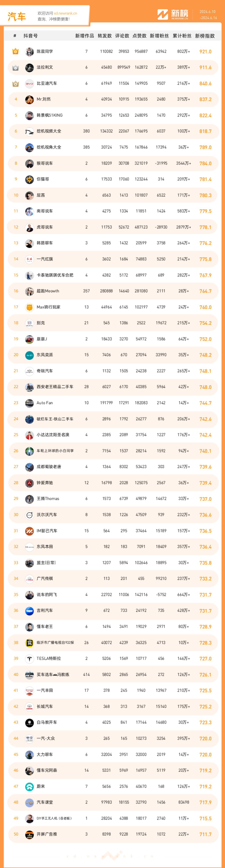Click the gold crown first-place badge
The height and width of the screenshot is (868, 225).
[15, 51]
